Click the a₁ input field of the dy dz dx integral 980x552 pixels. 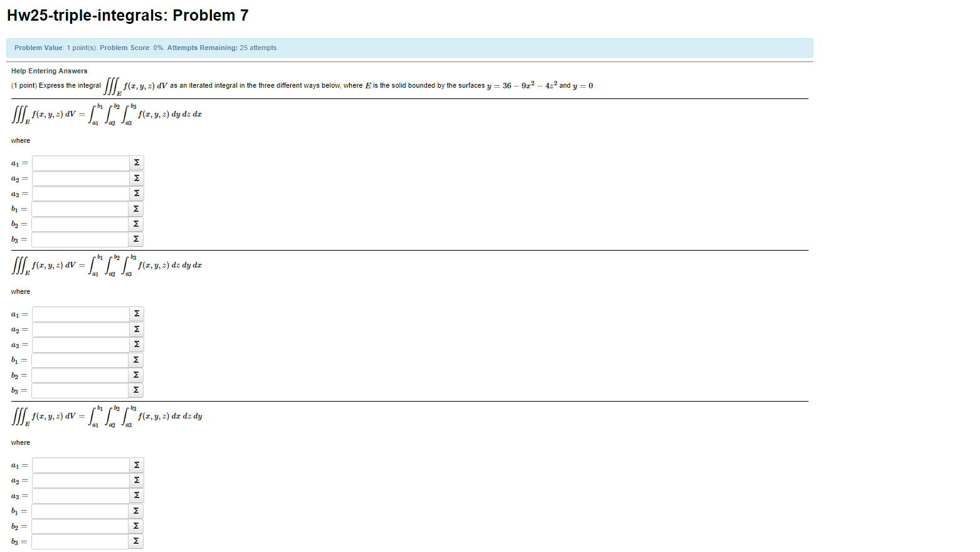[x=80, y=162]
